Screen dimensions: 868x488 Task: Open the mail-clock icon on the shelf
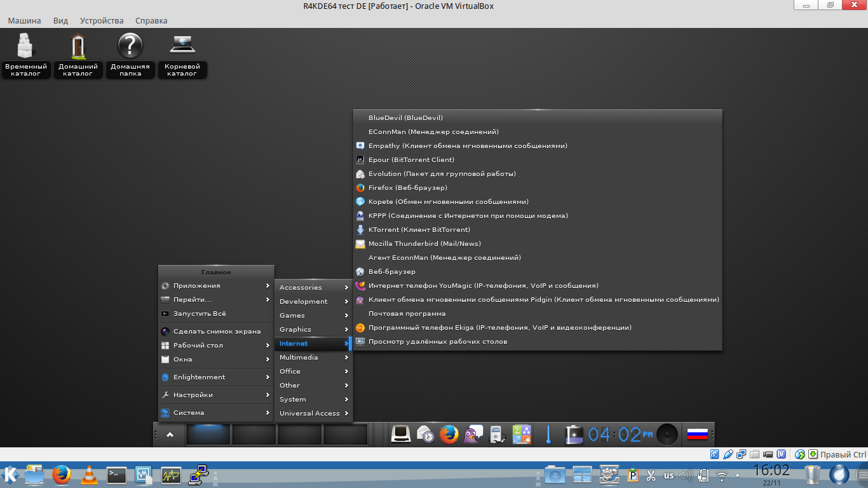click(425, 435)
